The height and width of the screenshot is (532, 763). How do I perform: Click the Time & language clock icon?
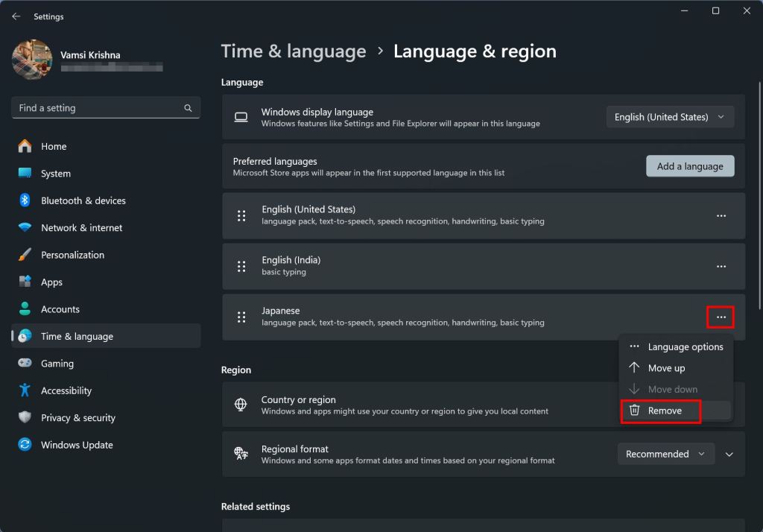(x=25, y=336)
